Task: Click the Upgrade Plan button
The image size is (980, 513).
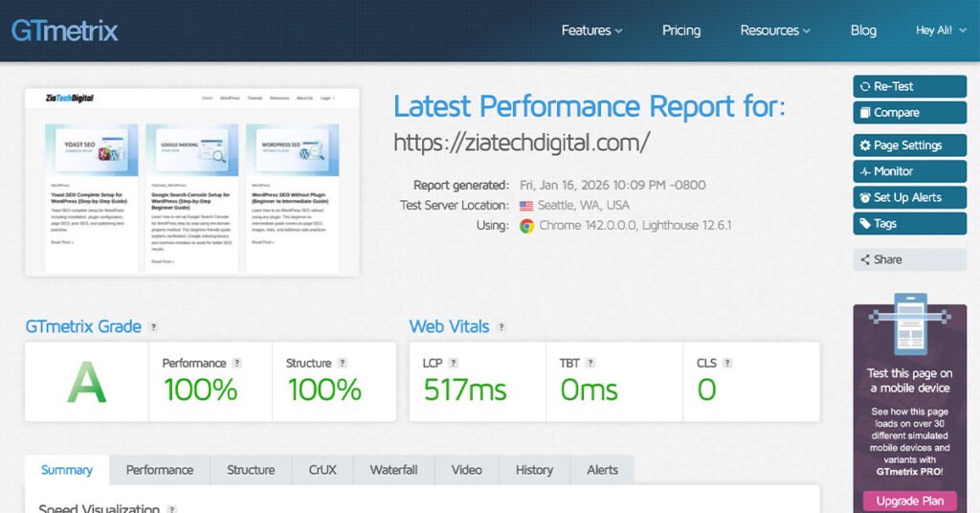Action: coord(909,502)
